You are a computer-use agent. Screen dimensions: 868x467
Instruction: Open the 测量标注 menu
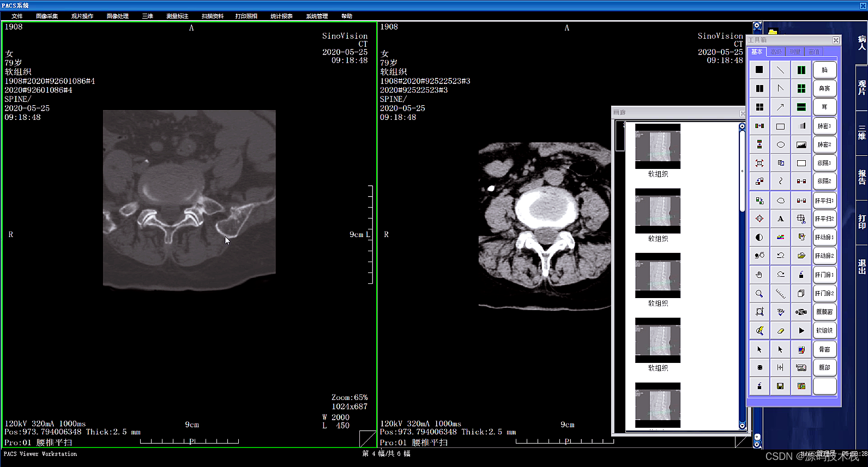pos(177,16)
